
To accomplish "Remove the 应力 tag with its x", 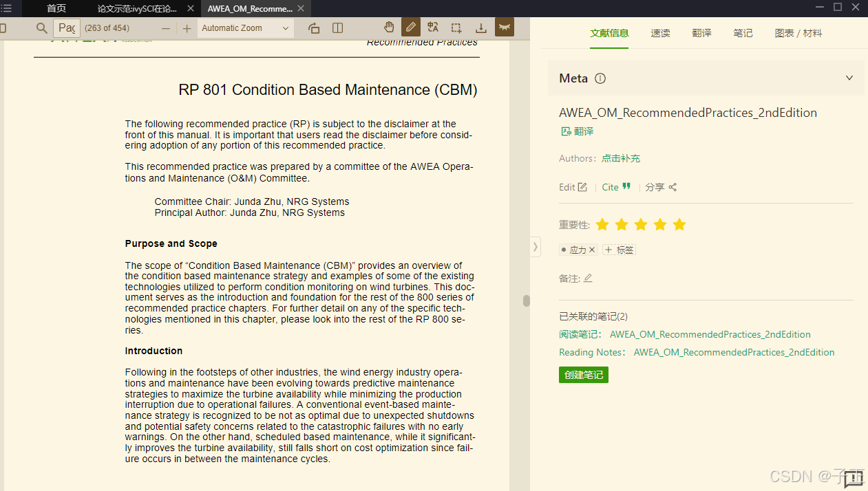I will click(593, 250).
